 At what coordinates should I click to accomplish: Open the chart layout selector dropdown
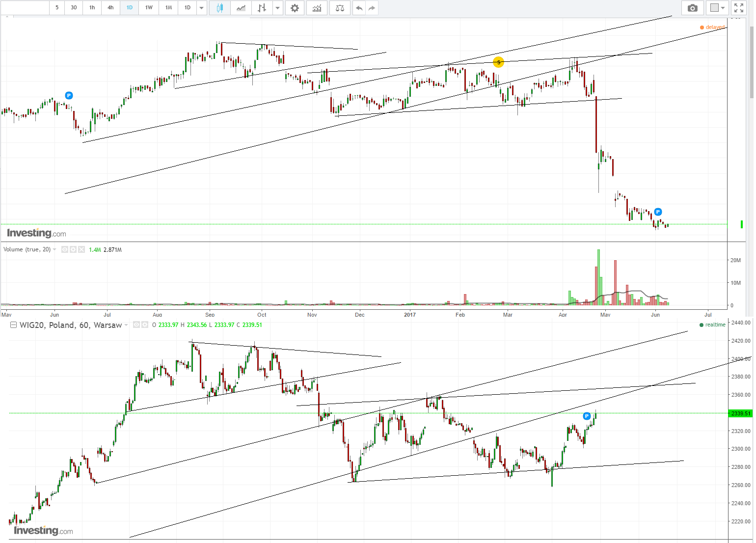pyautogui.click(x=717, y=8)
